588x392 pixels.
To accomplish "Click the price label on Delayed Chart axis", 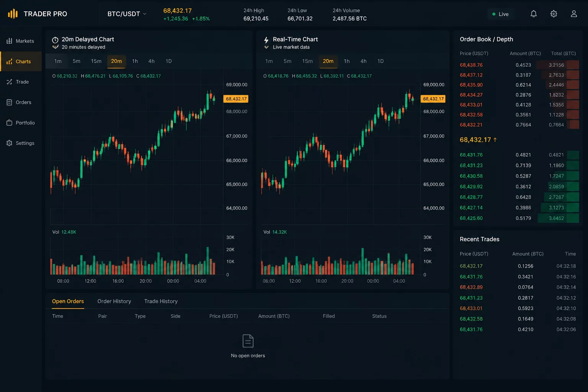I will coord(236,99).
